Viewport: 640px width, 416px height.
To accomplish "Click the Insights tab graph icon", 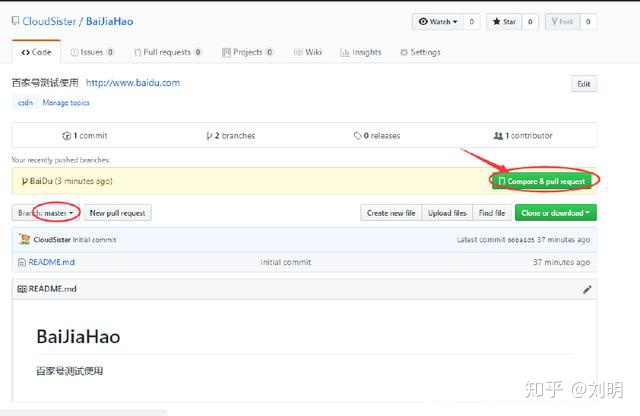I will pyautogui.click(x=345, y=52).
